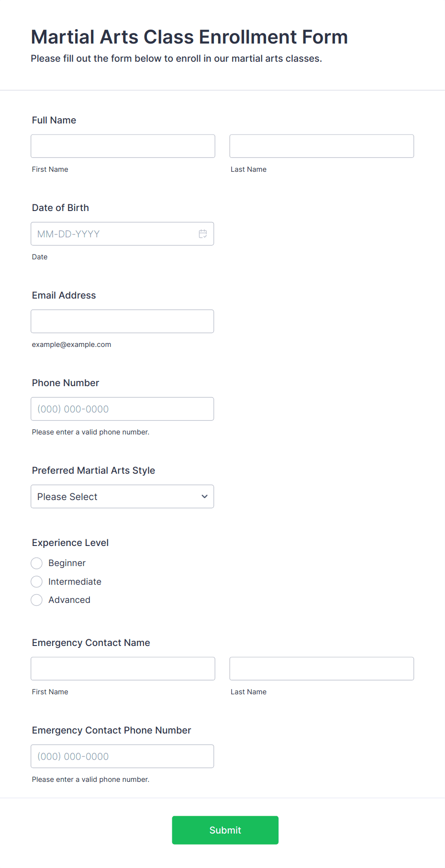This screenshot has height=868, width=445.
Task: Click the Date of Birth label
Action: [60, 208]
